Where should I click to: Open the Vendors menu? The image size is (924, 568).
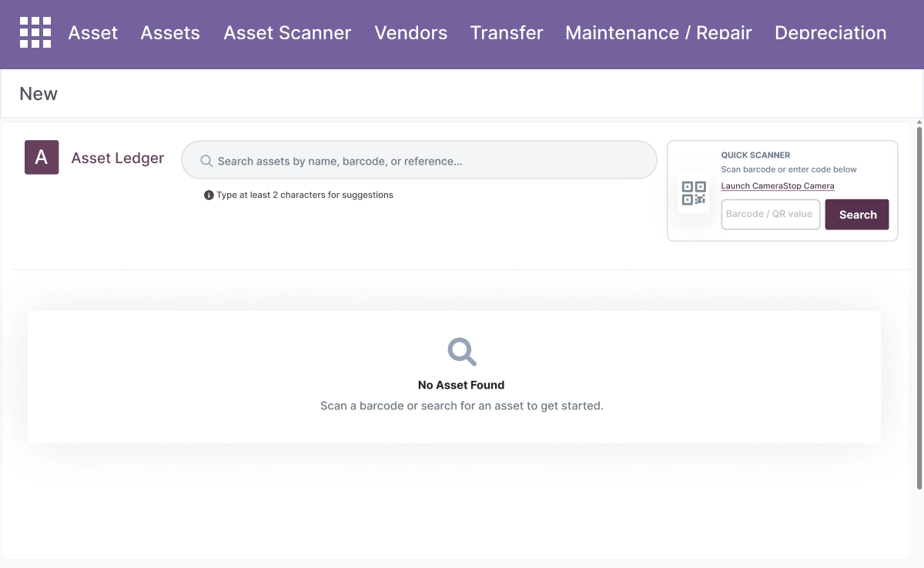(x=411, y=33)
